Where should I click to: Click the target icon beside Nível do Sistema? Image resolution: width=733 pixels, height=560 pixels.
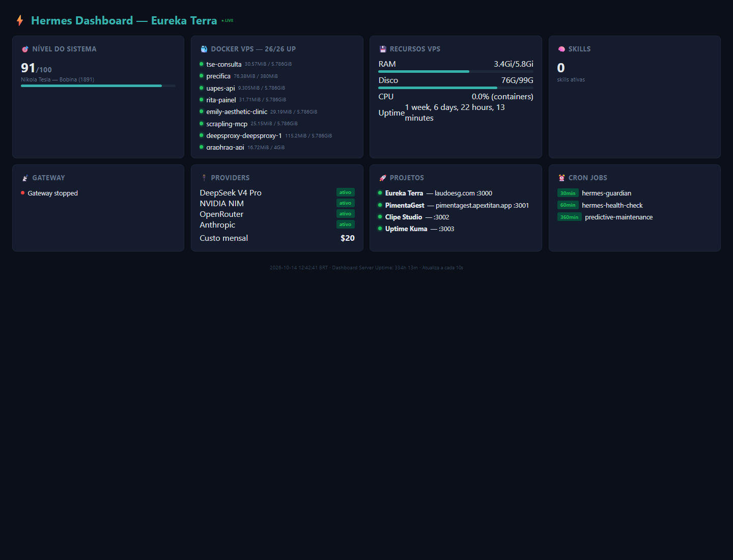coord(25,49)
